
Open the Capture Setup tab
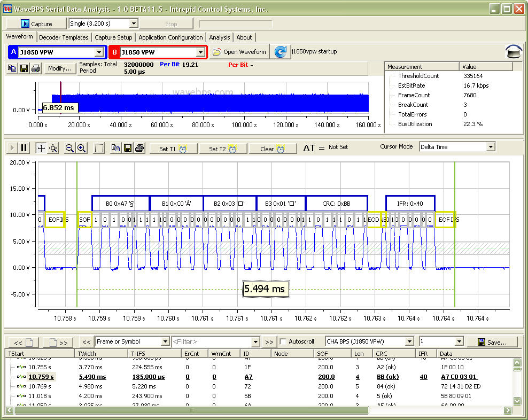[x=113, y=37]
